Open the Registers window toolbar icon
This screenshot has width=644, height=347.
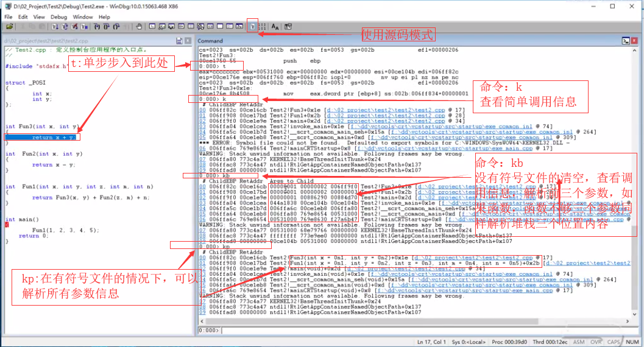[181, 26]
